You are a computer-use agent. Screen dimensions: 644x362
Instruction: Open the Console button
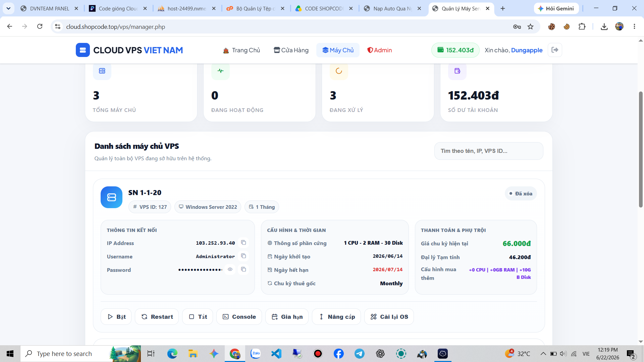pos(239,317)
